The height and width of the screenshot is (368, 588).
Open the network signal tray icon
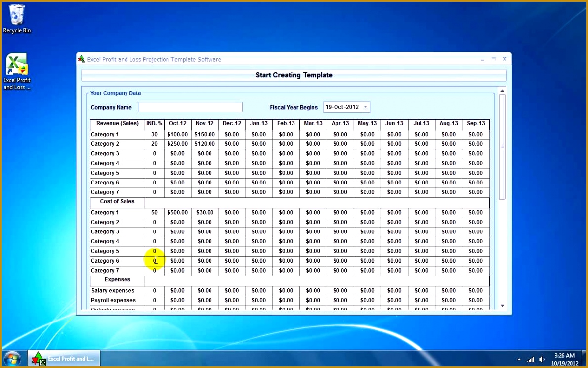point(530,360)
